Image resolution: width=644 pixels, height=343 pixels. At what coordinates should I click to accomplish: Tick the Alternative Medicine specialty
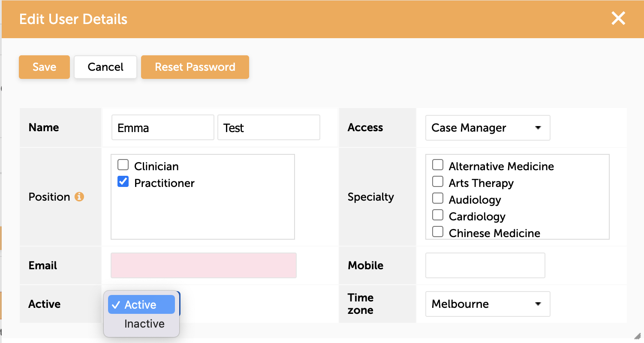438,165
